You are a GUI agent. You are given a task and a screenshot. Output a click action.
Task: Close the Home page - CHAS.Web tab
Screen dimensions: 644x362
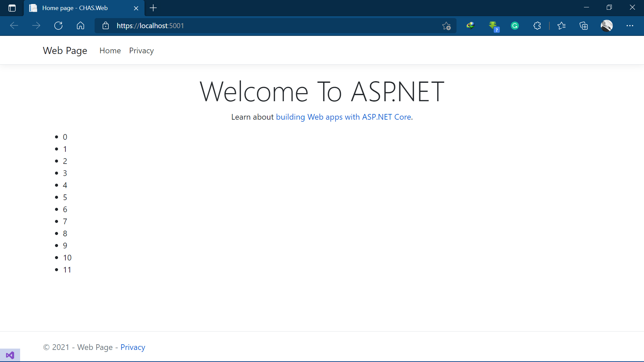pyautogui.click(x=136, y=8)
